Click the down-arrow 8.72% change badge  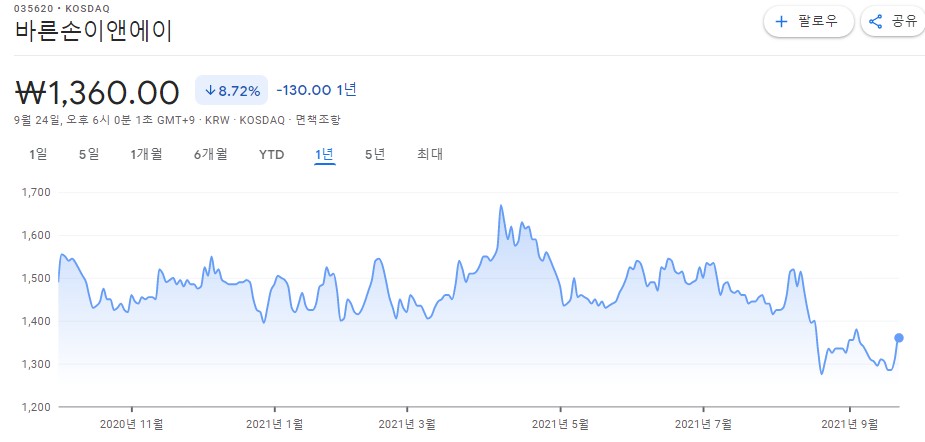231,90
